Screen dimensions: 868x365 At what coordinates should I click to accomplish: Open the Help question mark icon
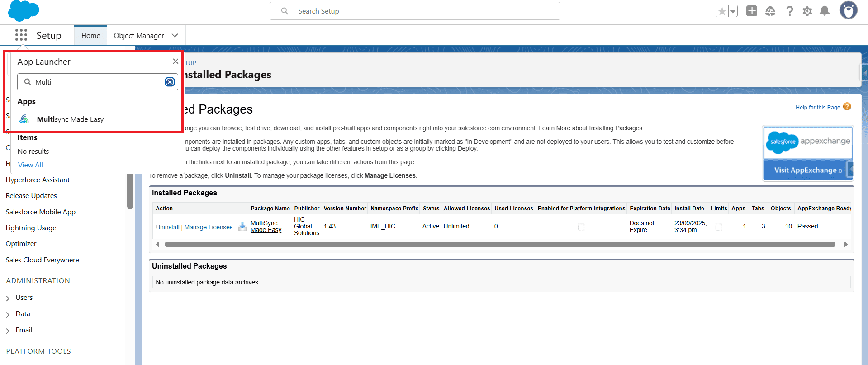[x=789, y=11]
